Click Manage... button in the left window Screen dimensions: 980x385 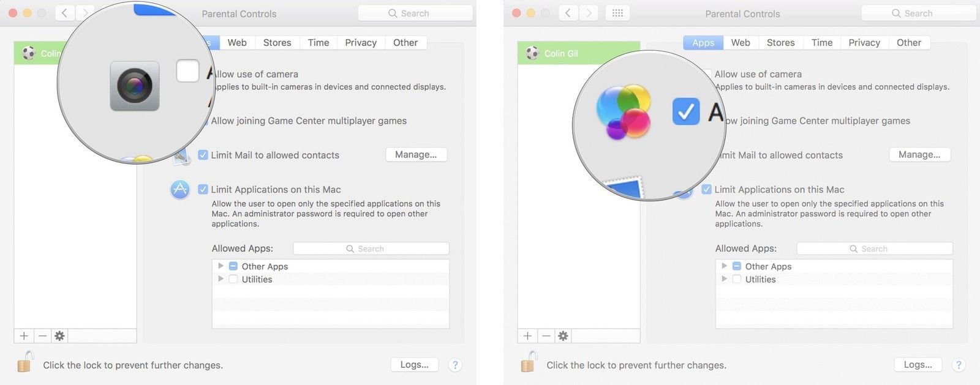416,155
